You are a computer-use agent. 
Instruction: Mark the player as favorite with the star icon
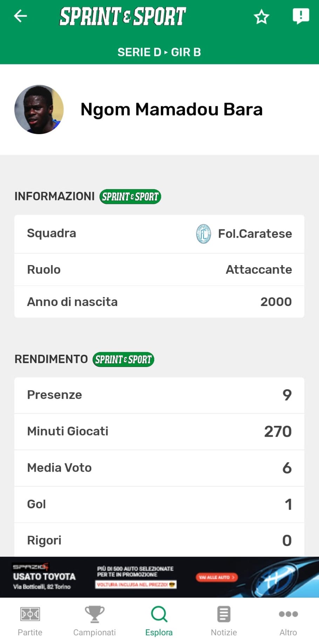click(x=261, y=17)
